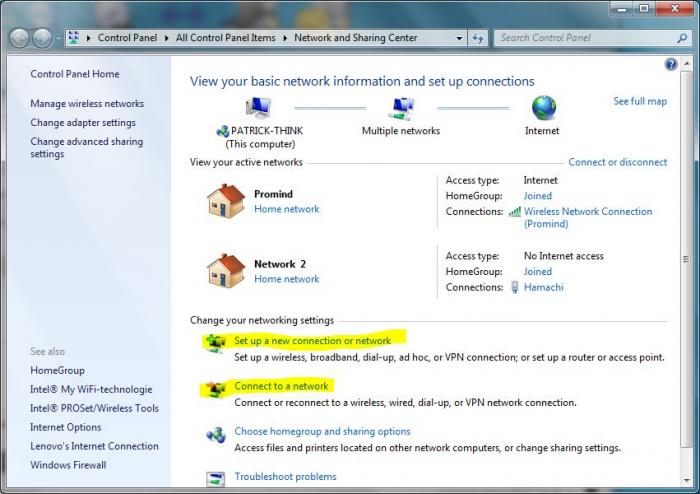Click the View your active networks heading
This screenshot has height=494, width=700.
point(246,162)
